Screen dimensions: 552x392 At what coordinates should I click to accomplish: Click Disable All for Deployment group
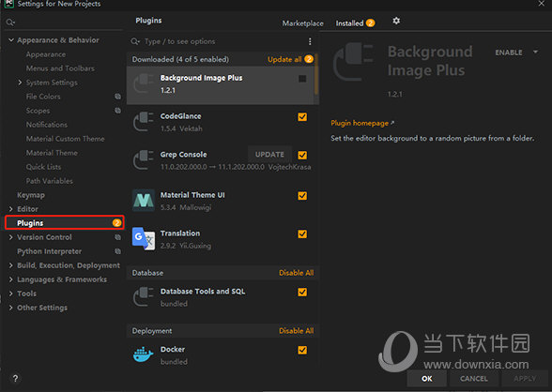[296, 331]
